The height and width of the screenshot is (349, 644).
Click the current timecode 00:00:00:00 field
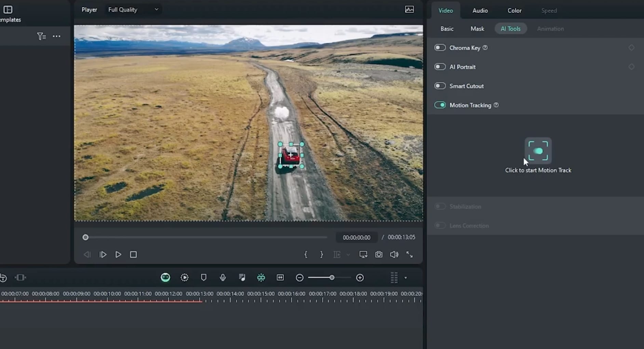(357, 237)
